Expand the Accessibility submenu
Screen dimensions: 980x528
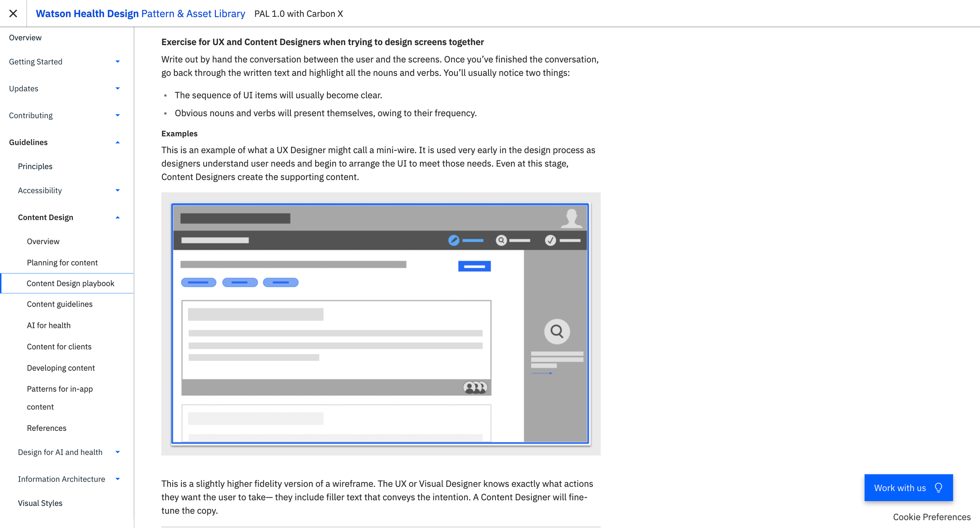coord(117,190)
